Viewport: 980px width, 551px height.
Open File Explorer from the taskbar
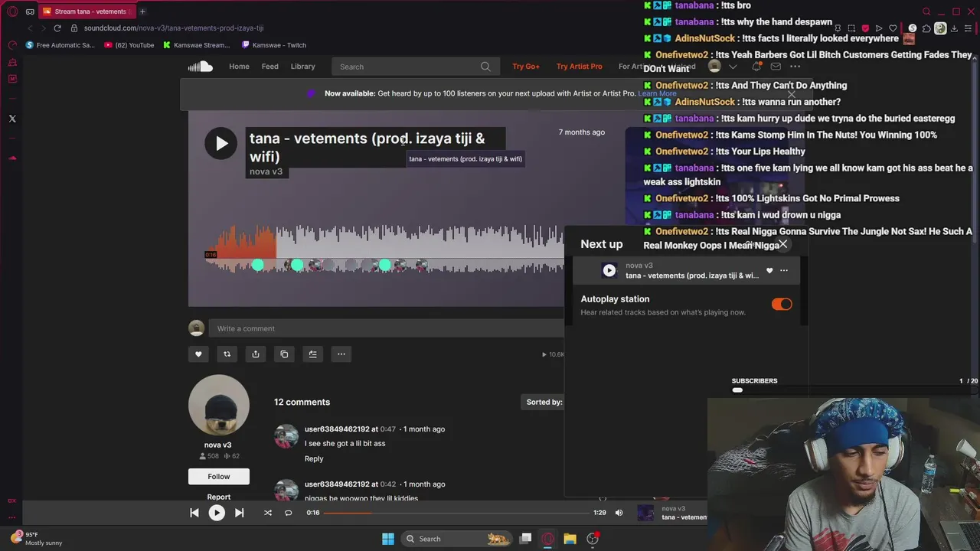click(570, 539)
